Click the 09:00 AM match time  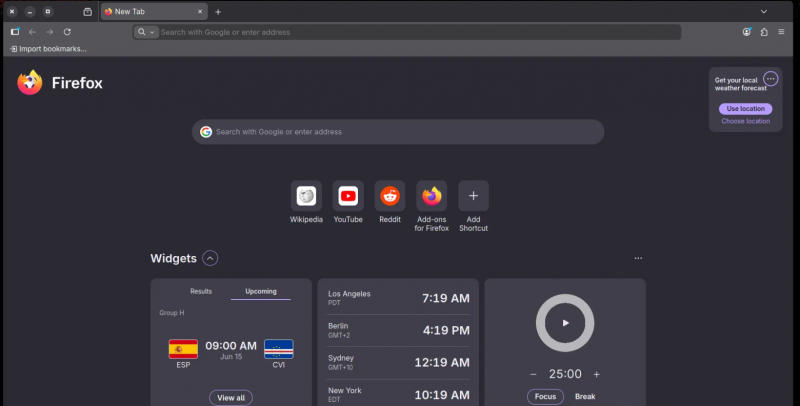pyautogui.click(x=231, y=345)
